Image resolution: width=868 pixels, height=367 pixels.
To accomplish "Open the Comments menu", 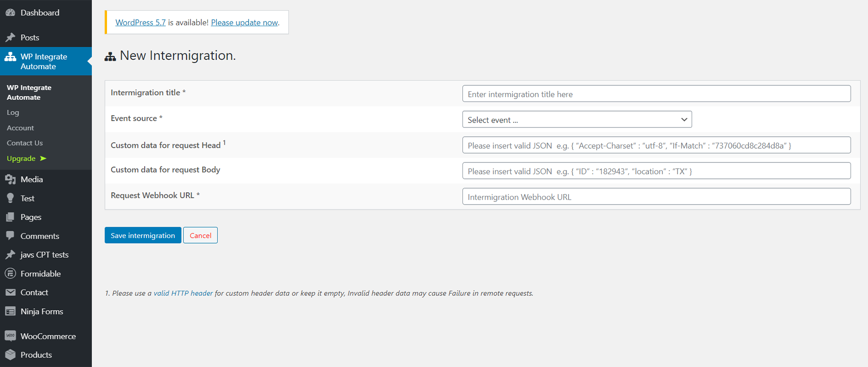I will (x=46, y=236).
